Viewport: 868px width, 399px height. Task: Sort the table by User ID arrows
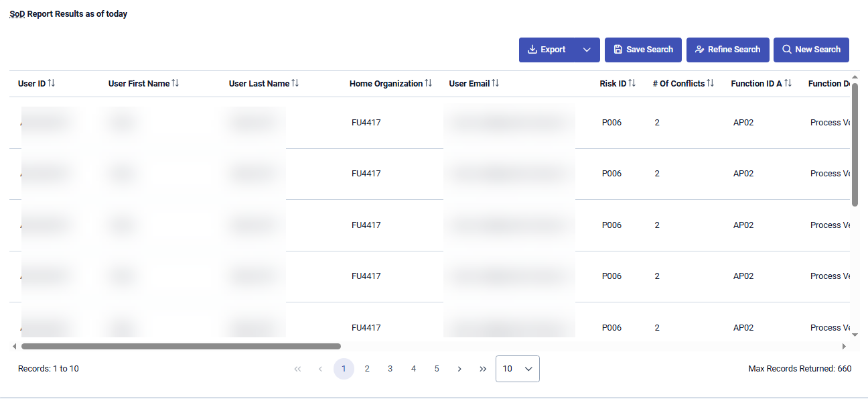pyautogui.click(x=52, y=83)
